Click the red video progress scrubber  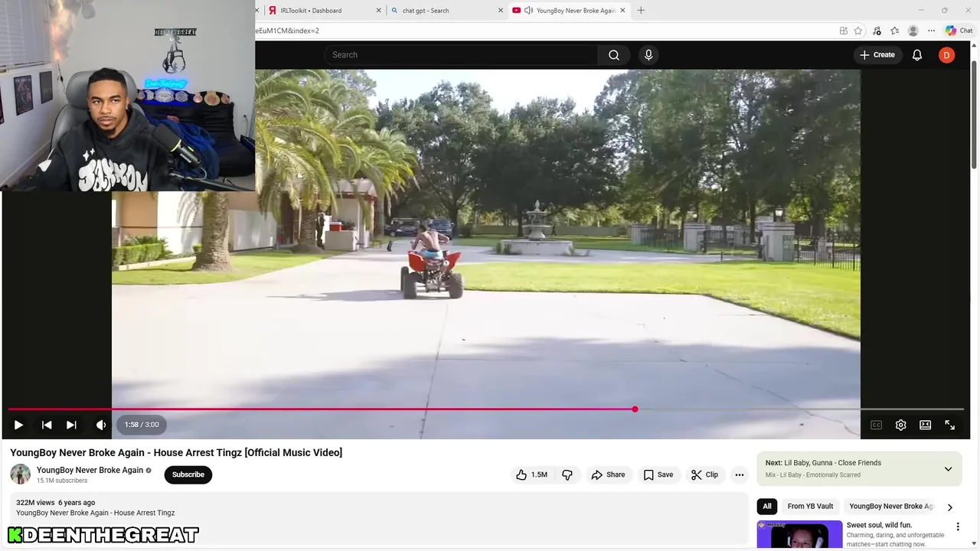pyautogui.click(x=635, y=409)
